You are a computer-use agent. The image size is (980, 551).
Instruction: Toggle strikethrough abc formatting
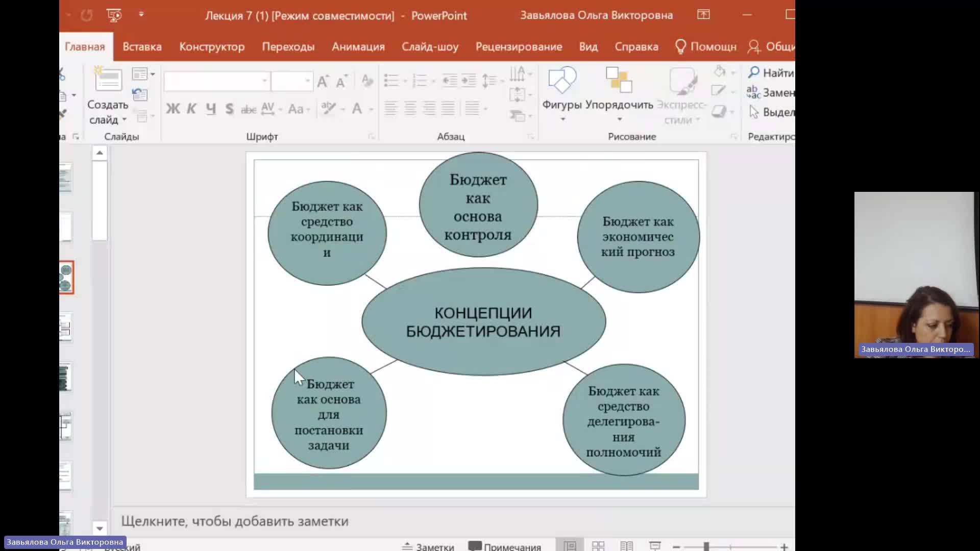pos(249,109)
